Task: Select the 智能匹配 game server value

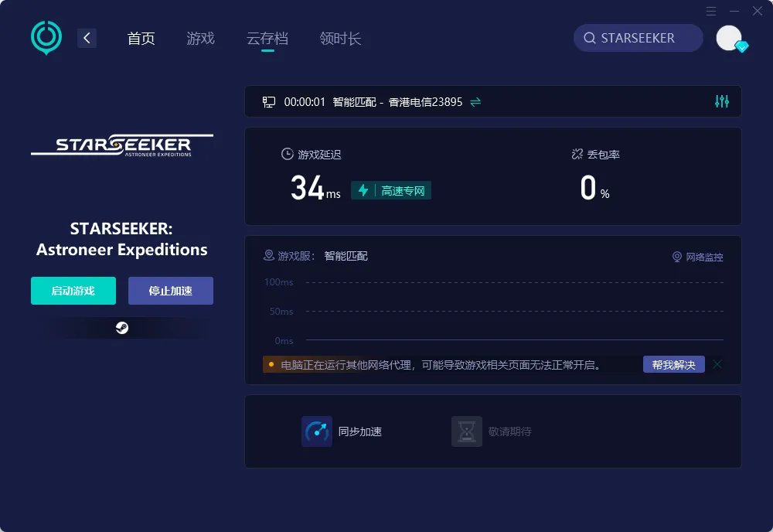Action: click(346, 256)
